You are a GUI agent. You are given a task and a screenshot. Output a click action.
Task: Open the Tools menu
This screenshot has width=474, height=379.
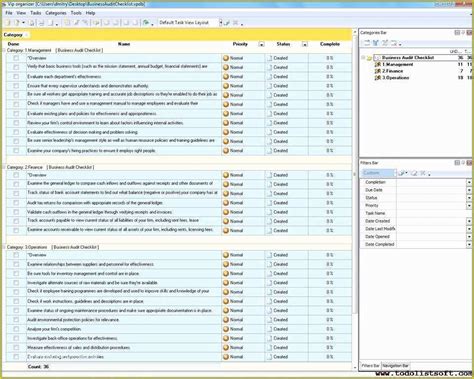coord(76,13)
